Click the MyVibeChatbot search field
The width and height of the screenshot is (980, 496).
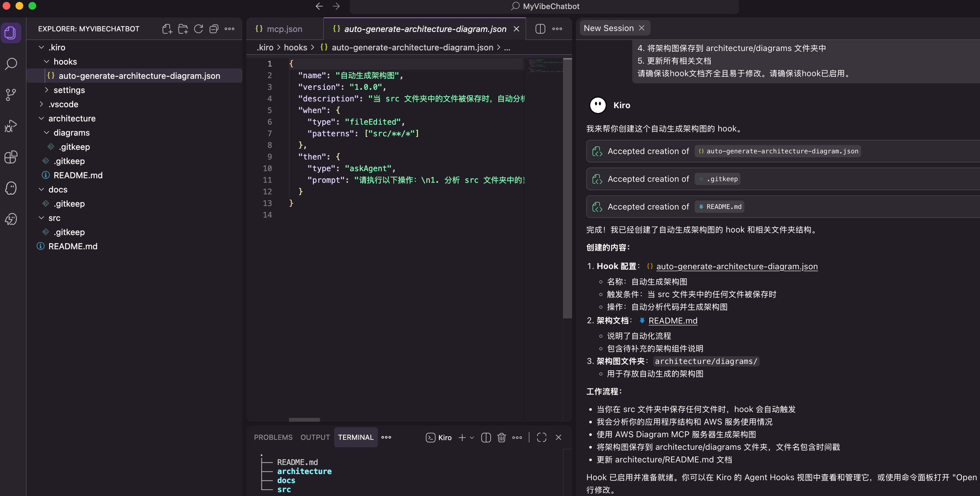pos(544,6)
